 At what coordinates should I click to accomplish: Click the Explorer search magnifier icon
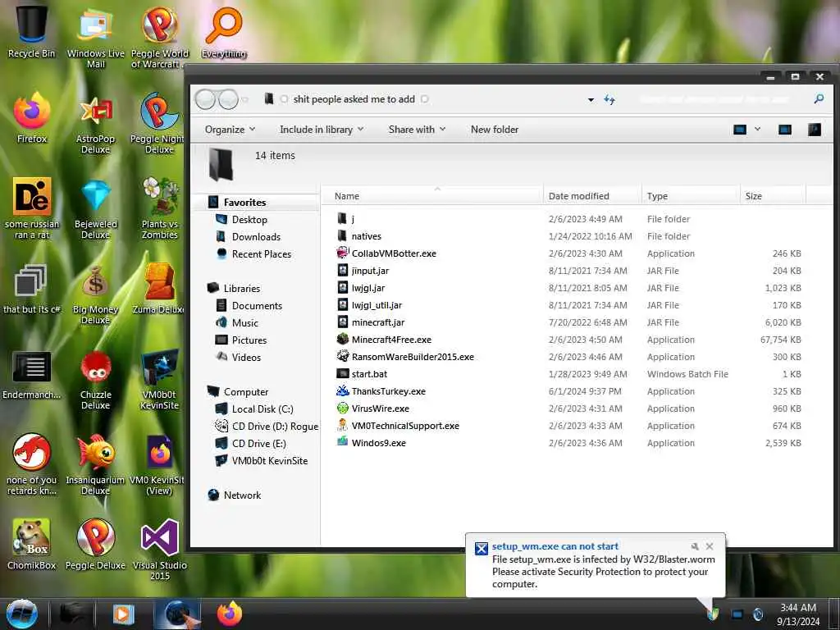click(x=819, y=99)
